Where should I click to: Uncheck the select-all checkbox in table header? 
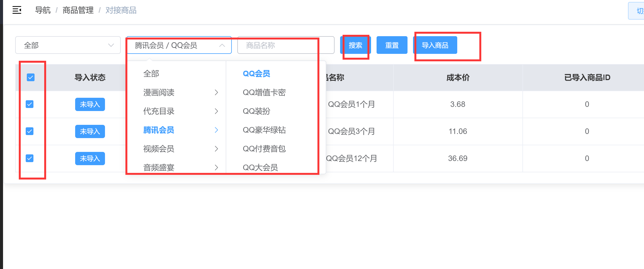coord(31,78)
